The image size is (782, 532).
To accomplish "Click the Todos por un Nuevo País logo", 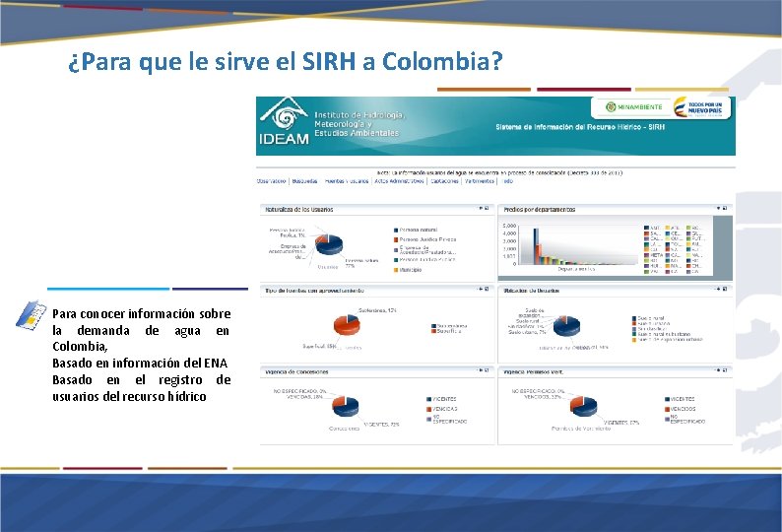I will pyautogui.click(x=697, y=106).
